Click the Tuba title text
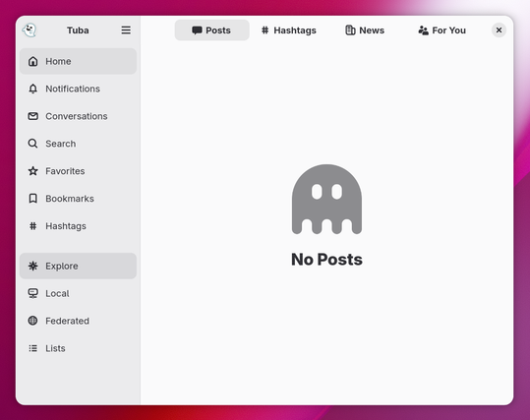Viewport: 530px width, 420px height. 78,30
